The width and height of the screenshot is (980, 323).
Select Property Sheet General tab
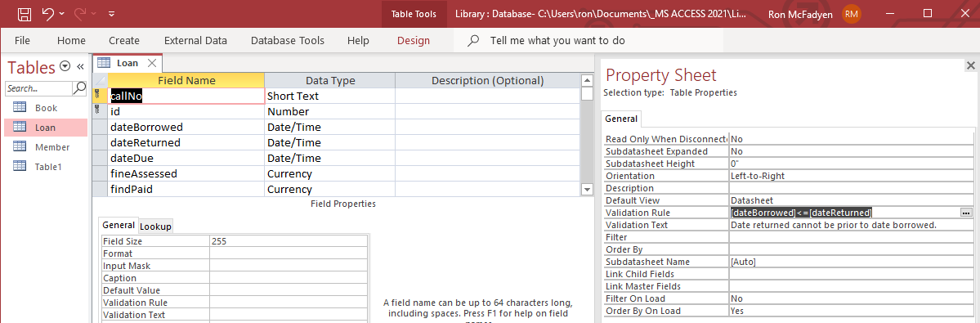[621, 119]
